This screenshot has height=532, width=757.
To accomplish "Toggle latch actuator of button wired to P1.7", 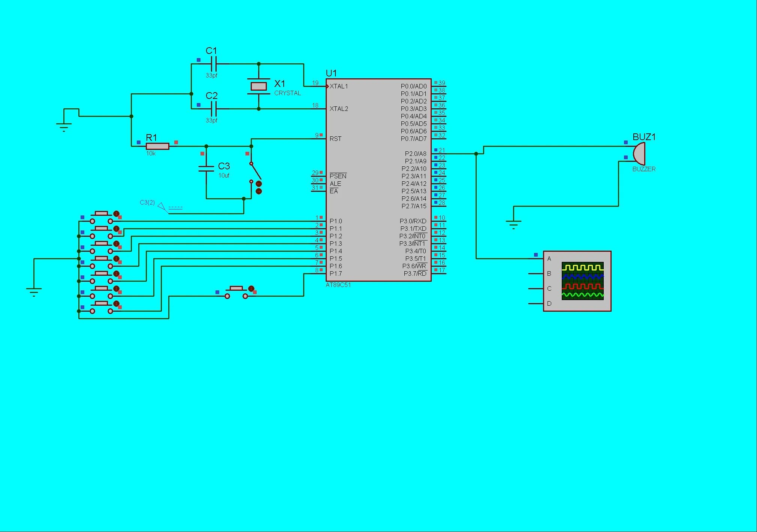I will pyautogui.click(x=251, y=289).
